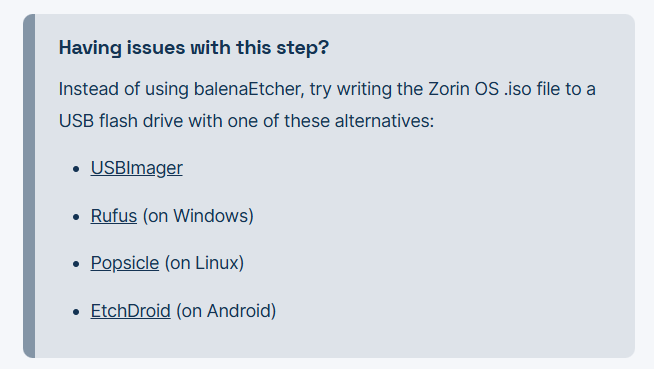The height and width of the screenshot is (369, 654).
Task: Click the bullet point before Rufus
Action: pyautogui.click(x=76, y=217)
